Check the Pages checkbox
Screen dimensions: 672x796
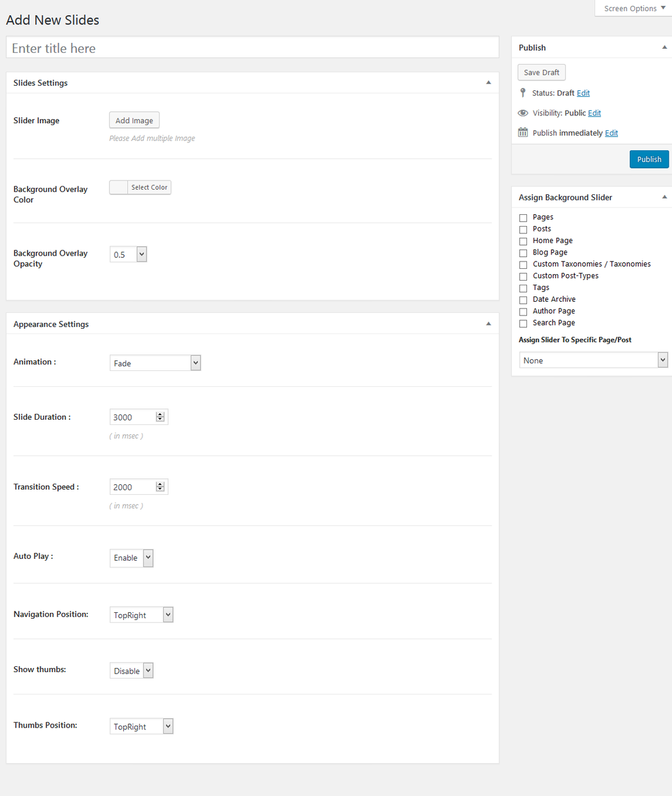click(x=523, y=217)
